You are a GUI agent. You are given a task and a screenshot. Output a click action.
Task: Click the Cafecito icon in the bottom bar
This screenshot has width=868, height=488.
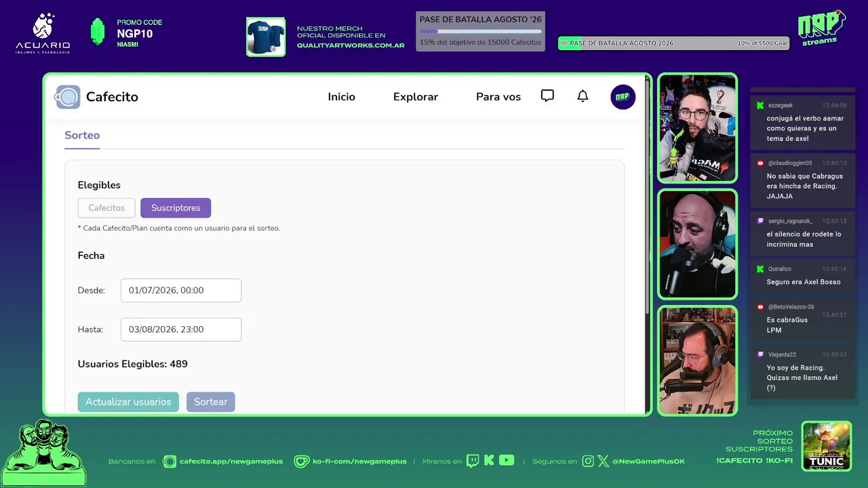(x=170, y=462)
